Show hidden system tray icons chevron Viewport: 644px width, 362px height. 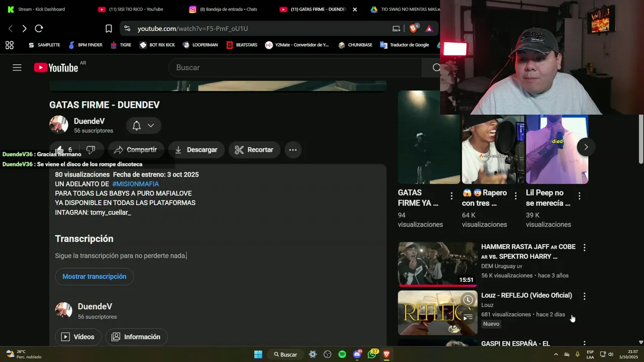click(556, 354)
